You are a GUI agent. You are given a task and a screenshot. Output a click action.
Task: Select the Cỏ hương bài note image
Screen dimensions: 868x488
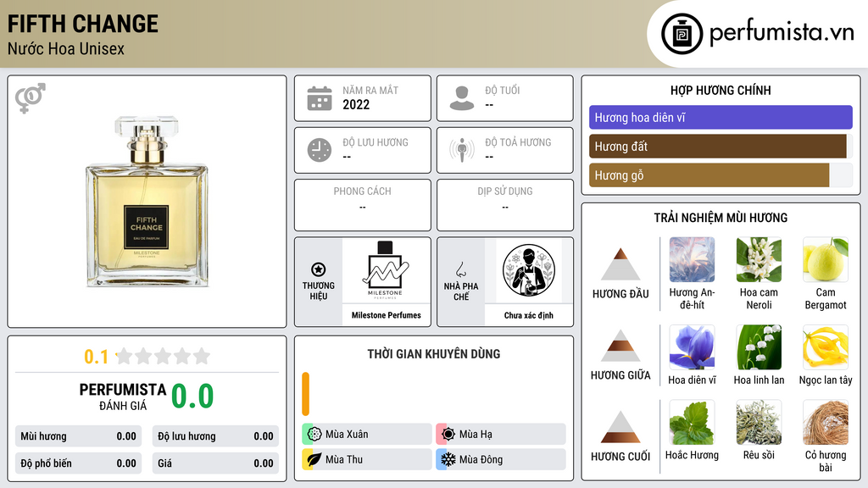tap(826, 422)
